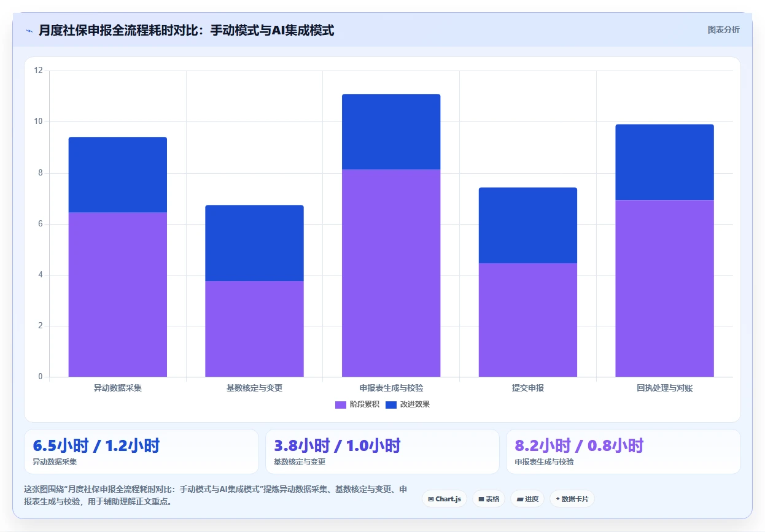Click the Chart.js tag chip
This screenshot has height=532, width=765.
[445, 499]
